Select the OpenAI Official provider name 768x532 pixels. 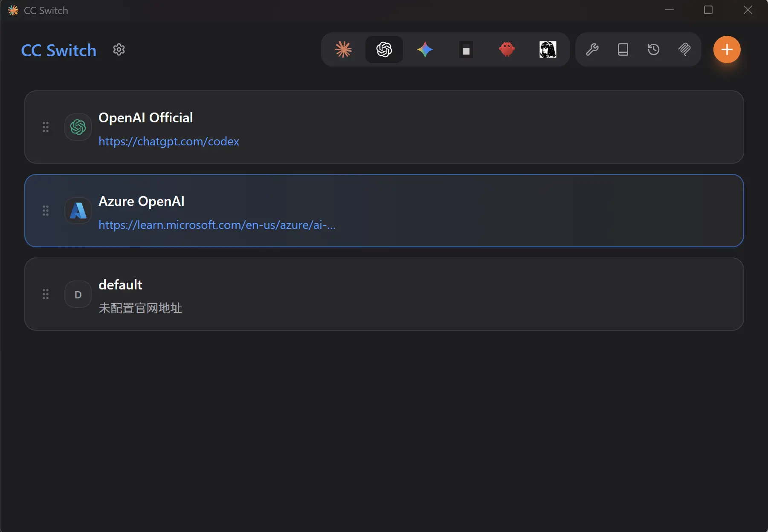click(x=146, y=118)
